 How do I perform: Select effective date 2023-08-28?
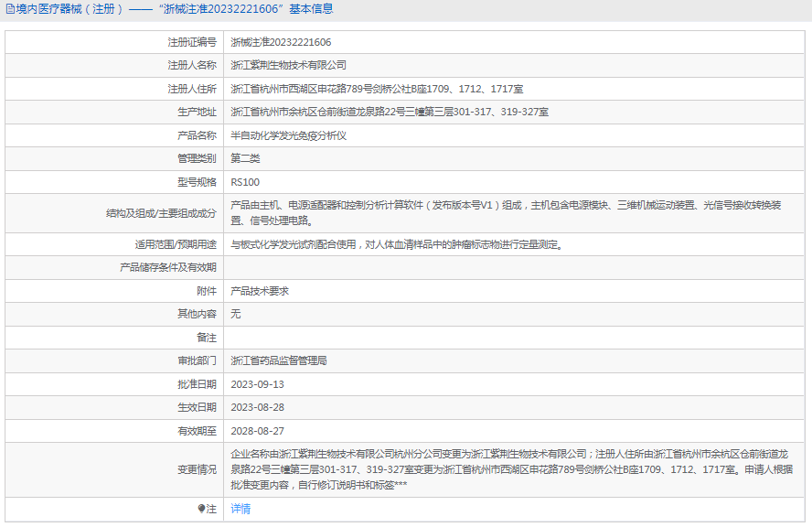[257, 407]
